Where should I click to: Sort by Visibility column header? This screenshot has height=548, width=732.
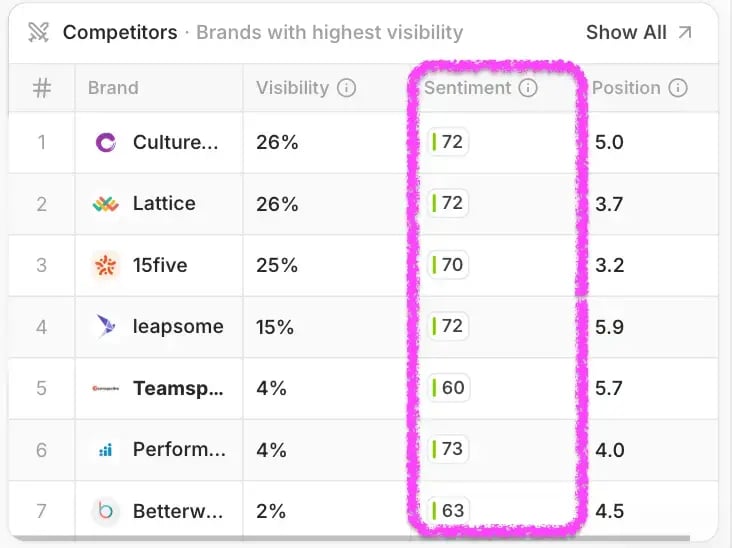tap(292, 88)
